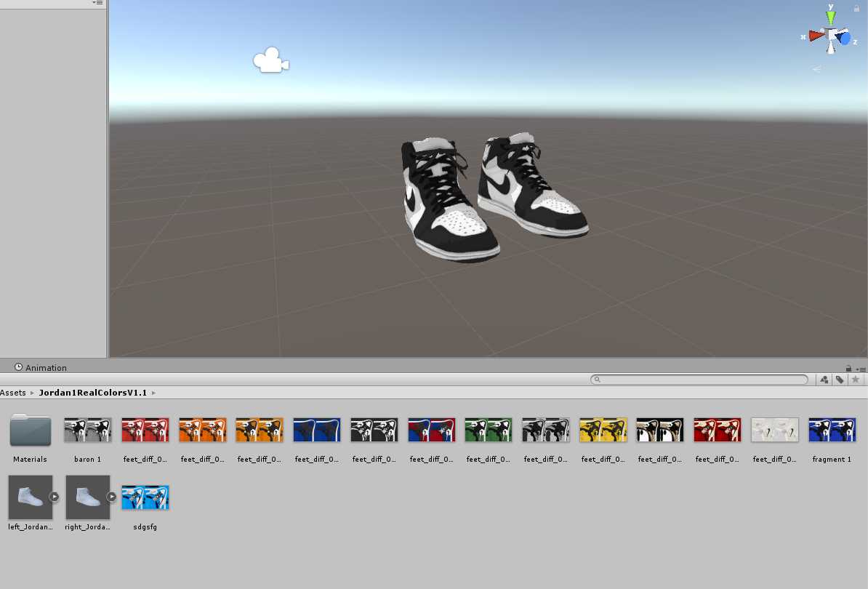This screenshot has height=589, width=868.
Task: Go to Assets in the breadcrumb path
Action: [12, 393]
